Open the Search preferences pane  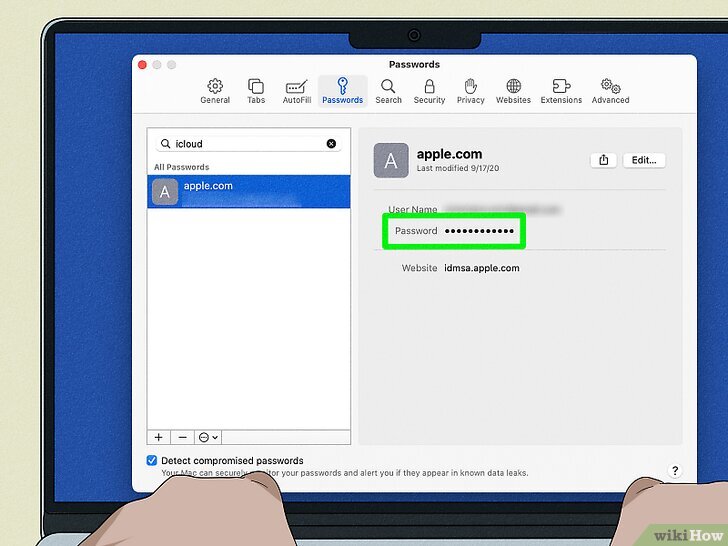click(x=388, y=91)
